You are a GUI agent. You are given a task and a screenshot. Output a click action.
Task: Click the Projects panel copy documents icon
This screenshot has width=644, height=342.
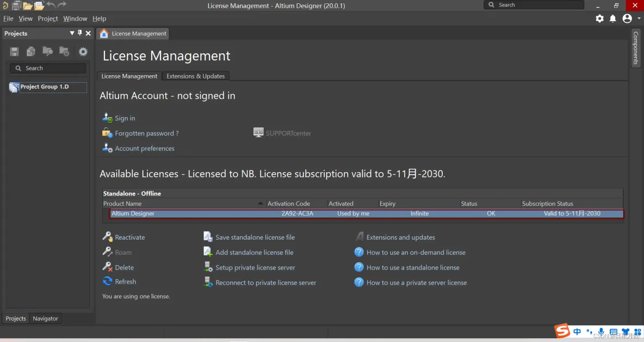[31, 51]
